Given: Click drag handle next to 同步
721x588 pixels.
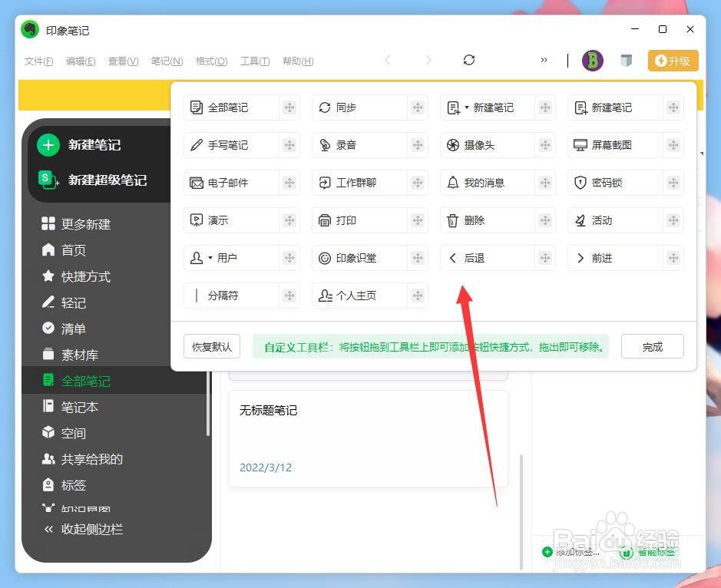Looking at the screenshot, I should 418,107.
